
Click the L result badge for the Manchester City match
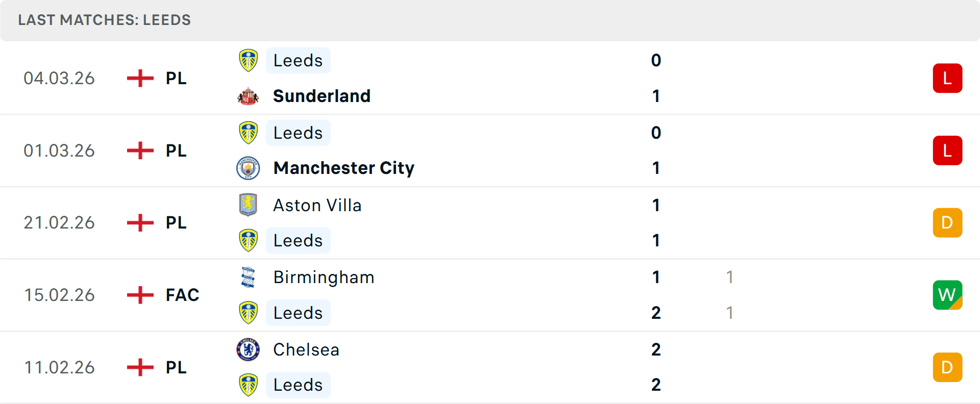pos(948,150)
